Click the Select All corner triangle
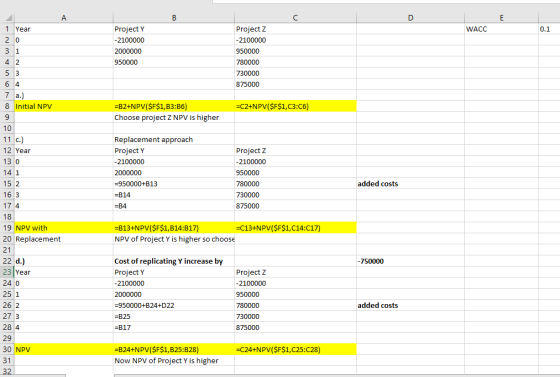This screenshot has width=560, height=377. (x=8, y=18)
